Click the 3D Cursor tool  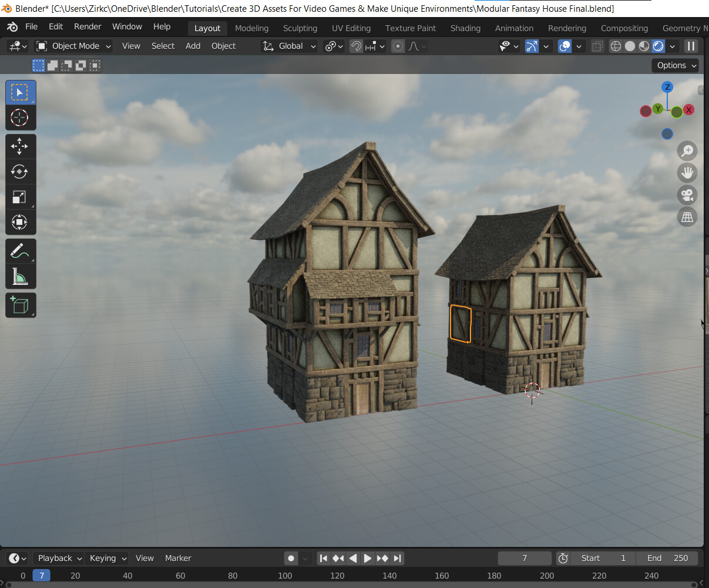pos(20,118)
